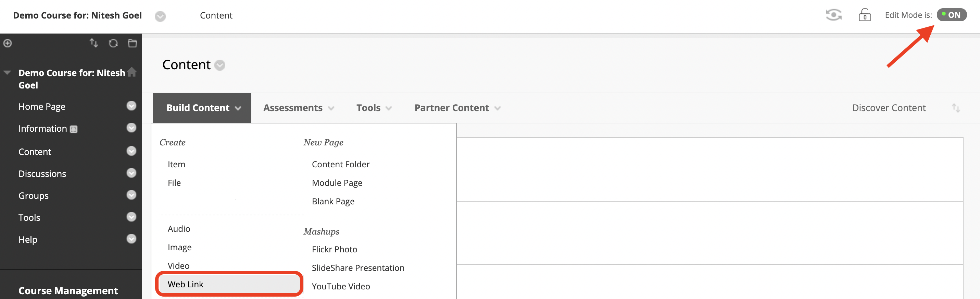Open Discussions options chevron
This screenshot has height=299, width=980.
[131, 173]
